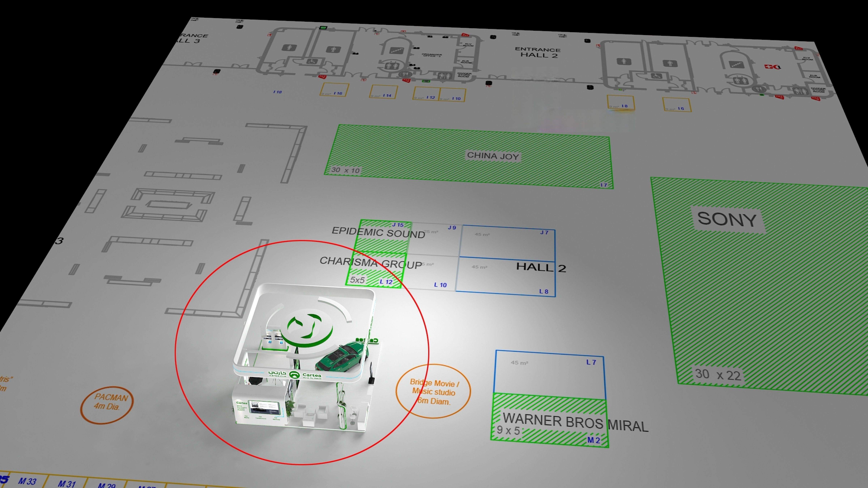This screenshot has height=488, width=868.
Task: Click the EPIDEMIC SOUND label
Action: [x=378, y=232]
